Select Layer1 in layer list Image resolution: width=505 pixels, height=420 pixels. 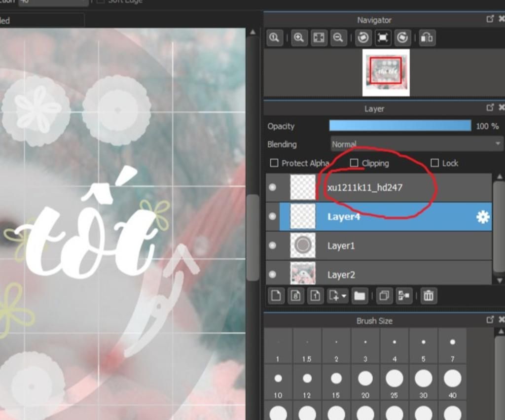tap(379, 245)
